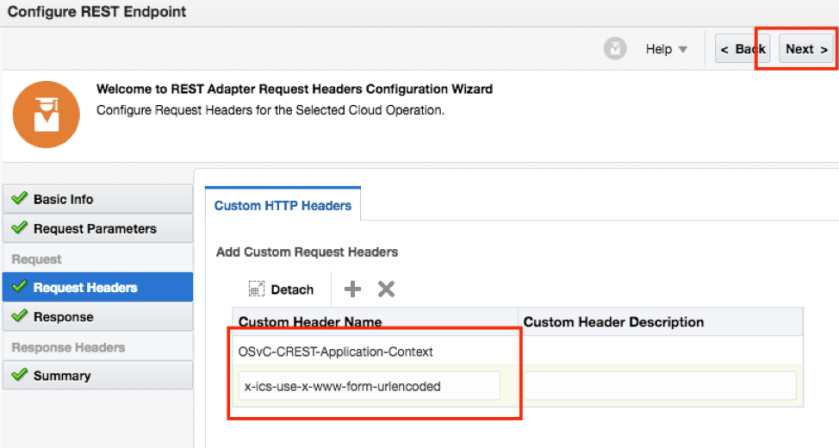Select the OSvC-CREST-Application-Context header row

pos(335,351)
